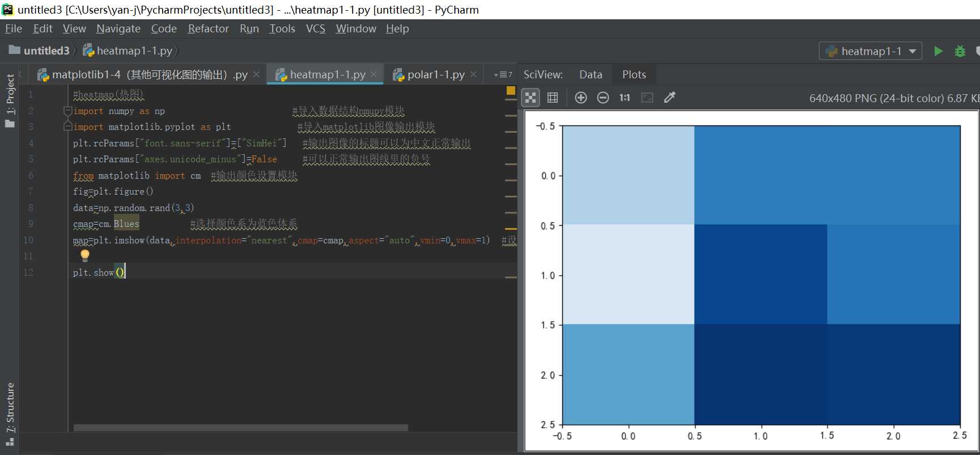This screenshot has height=455, width=980.
Task: Close the matplotlib1-4 editor tab
Action: pyautogui.click(x=256, y=74)
